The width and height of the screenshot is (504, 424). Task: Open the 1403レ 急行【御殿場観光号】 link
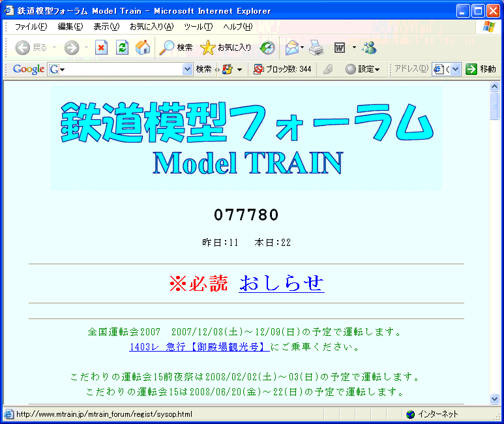(x=200, y=347)
